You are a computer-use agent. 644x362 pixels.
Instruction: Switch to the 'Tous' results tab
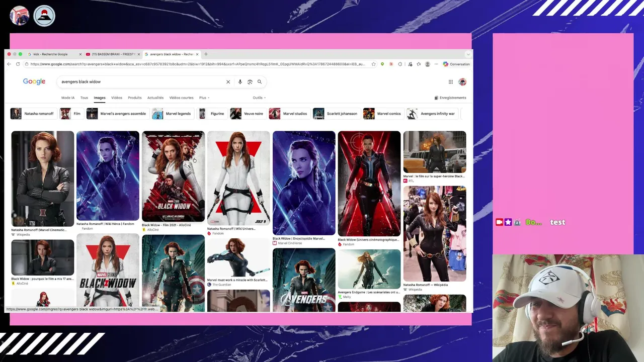(x=84, y=98)
